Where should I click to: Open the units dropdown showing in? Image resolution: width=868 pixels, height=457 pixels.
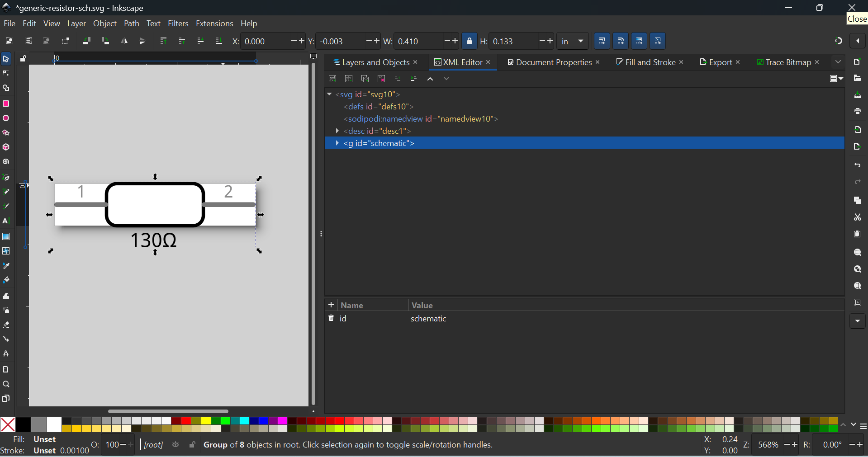coord(572,41)
